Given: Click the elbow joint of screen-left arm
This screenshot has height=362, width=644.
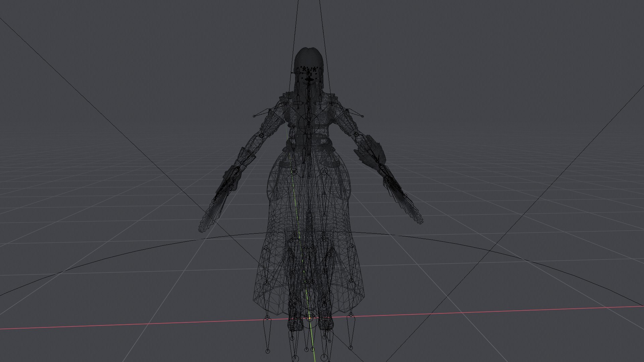Looking at the screenshot, I should (262, 135).
